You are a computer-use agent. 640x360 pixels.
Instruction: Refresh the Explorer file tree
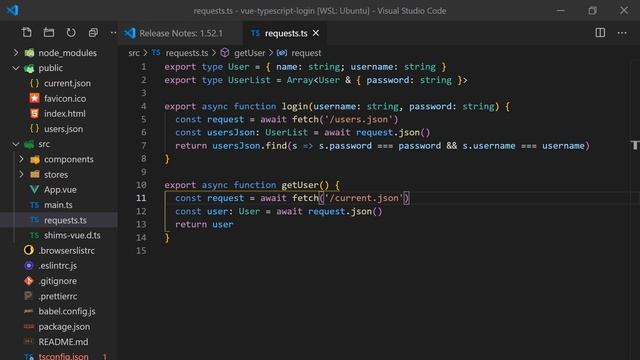point(71,33)
